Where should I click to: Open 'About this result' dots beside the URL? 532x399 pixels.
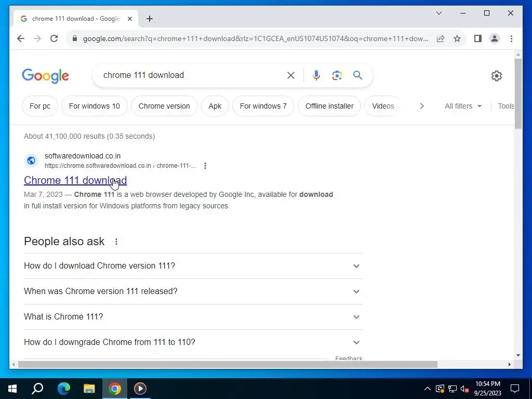tap(205, 166)
